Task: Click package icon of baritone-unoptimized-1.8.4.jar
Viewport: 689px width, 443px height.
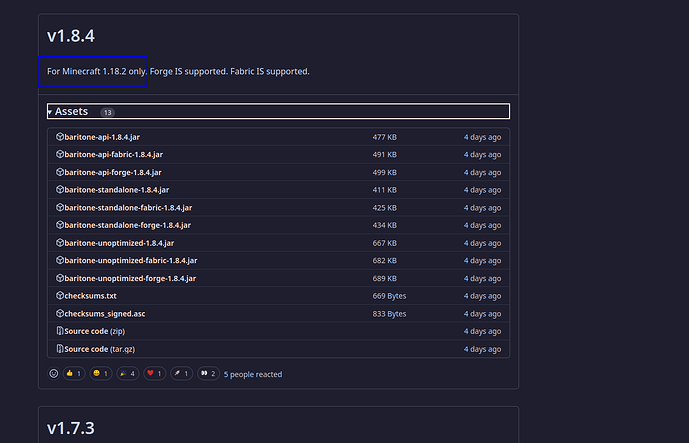Action: click(59, 243)
